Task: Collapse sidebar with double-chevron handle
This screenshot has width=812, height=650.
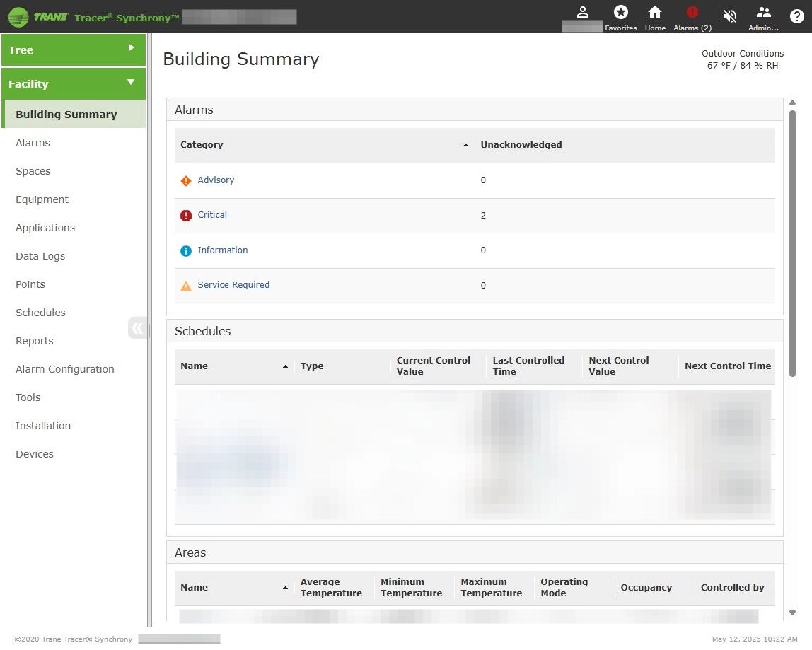Action: point(137,328)
